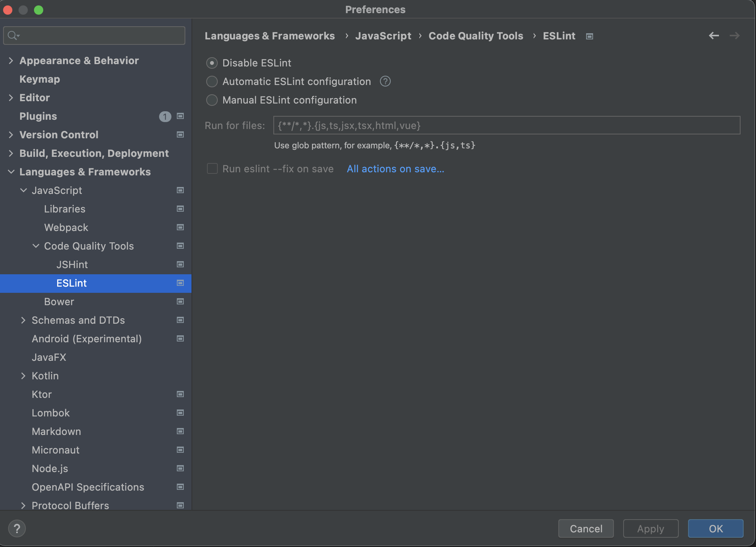Expand Appearance & Behavior section
Screen dimensions: 756x547
pyautogui.click(x=11, y=61)
